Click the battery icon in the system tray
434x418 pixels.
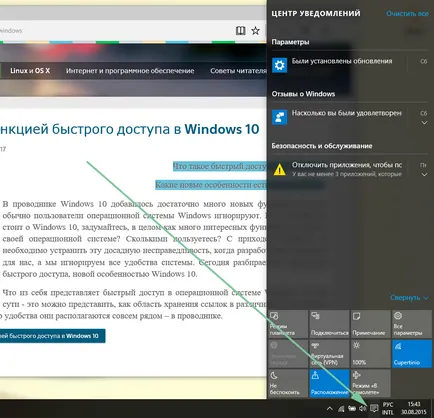coord(352,408)
